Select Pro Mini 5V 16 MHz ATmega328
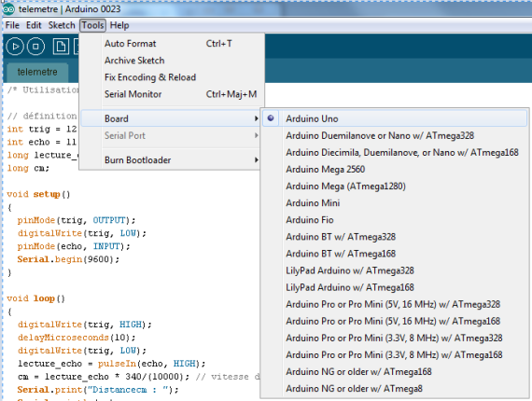Viewport: 532px width, 401px height. 395,304
